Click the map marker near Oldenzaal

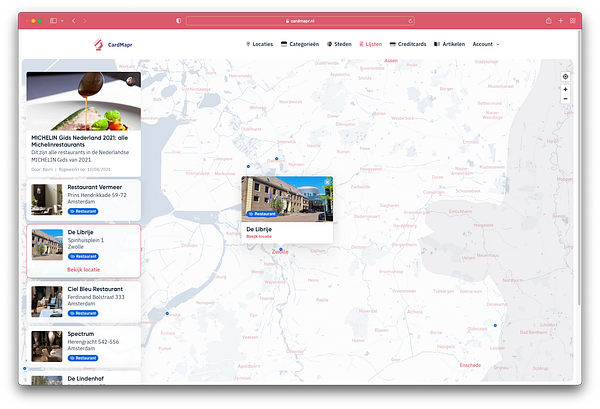click(495, 326)
